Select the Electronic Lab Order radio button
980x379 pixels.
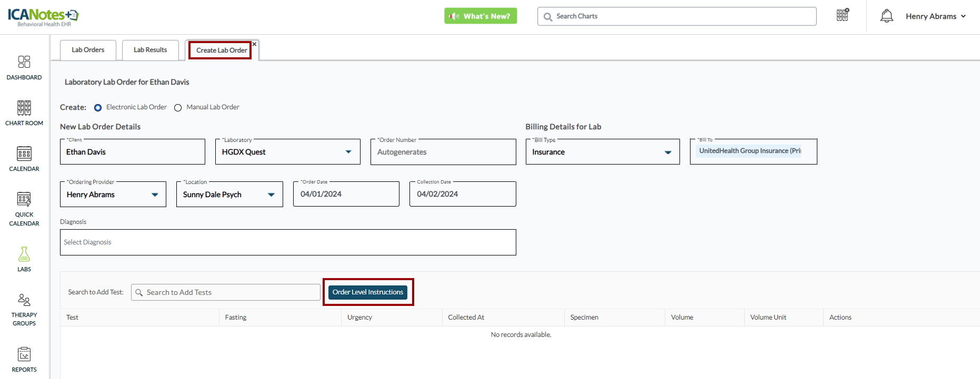pos(98,108)
